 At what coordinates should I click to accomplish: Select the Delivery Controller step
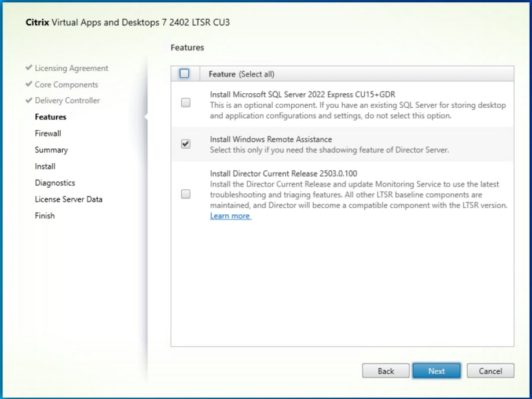[x=67, y=100]
